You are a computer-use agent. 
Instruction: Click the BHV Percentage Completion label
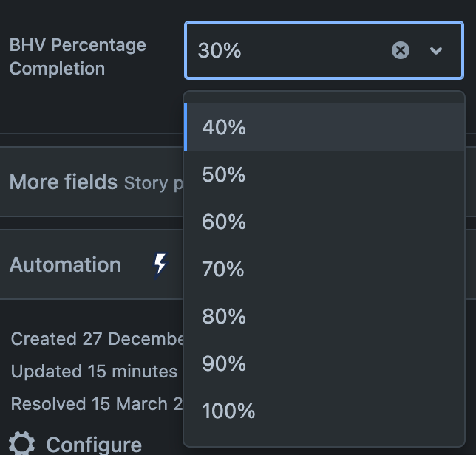[x=78, y=56]
